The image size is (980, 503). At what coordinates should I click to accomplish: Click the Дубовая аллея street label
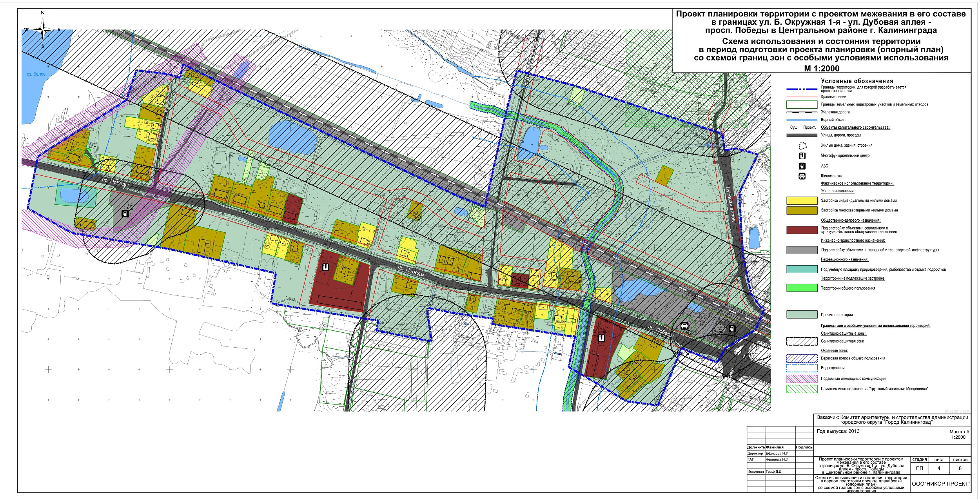click(x=730, y=204)
